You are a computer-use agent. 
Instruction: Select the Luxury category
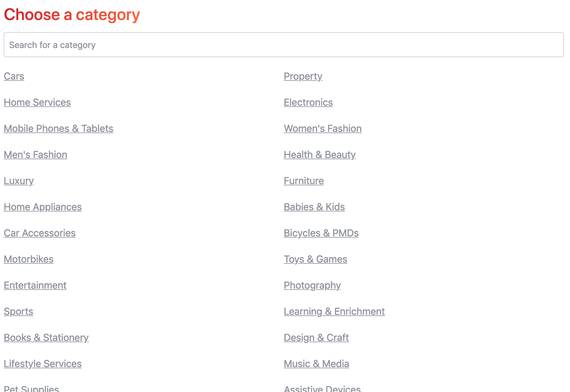[x=19, y=181]
